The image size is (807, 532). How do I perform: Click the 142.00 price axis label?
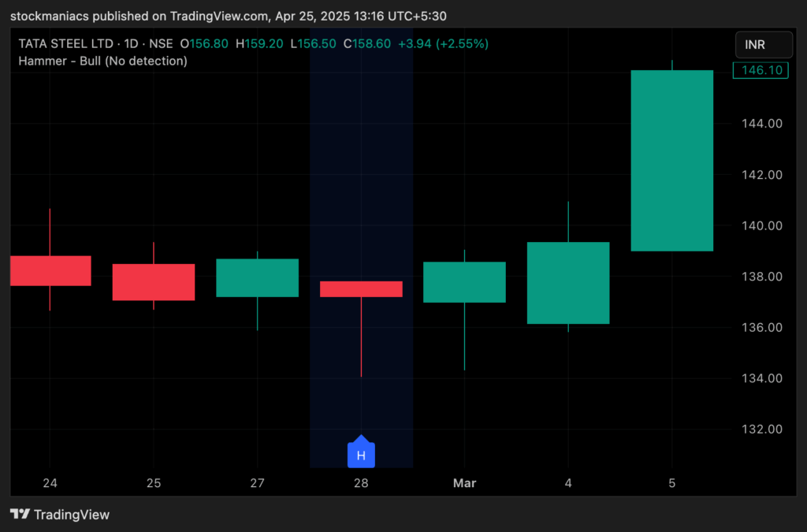coord(762,175)
